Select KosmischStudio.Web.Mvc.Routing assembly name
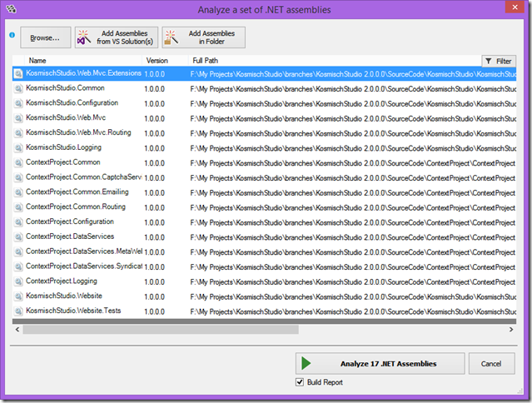 78,132
